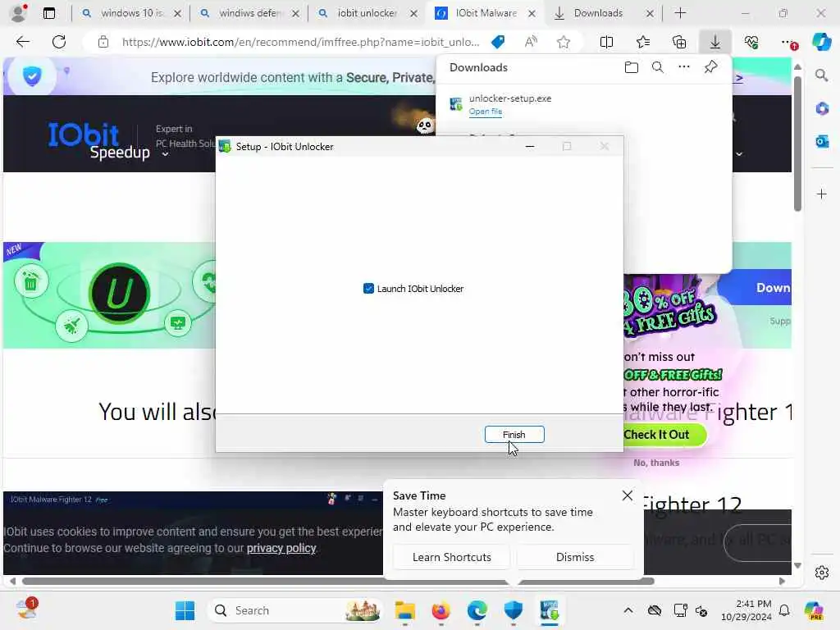This screenshot has width=840, height=630.
Task: Open Edge settings and more menu
Action: coord(787,42)
